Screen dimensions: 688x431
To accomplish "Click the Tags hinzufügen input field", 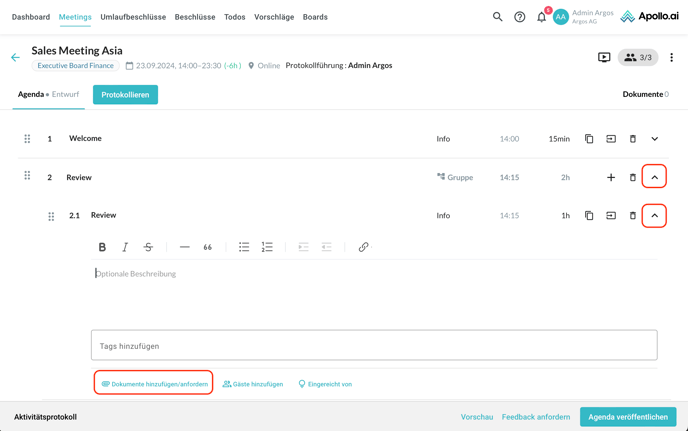I will 373,346.
